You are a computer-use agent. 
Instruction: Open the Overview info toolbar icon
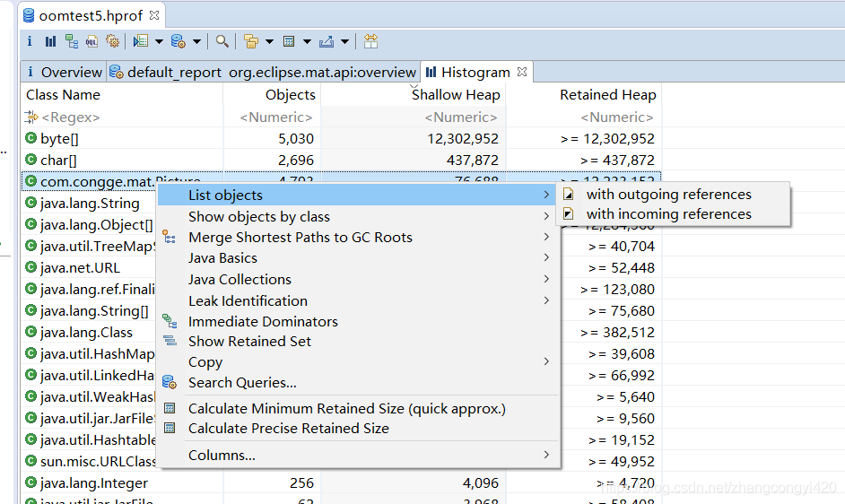pos(30,41)
